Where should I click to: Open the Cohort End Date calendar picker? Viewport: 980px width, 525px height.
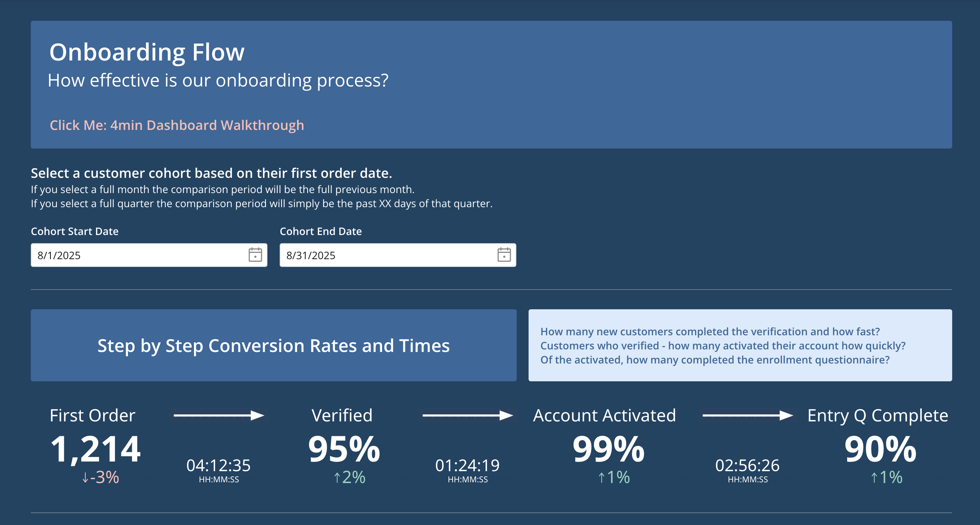click(504, 255)
